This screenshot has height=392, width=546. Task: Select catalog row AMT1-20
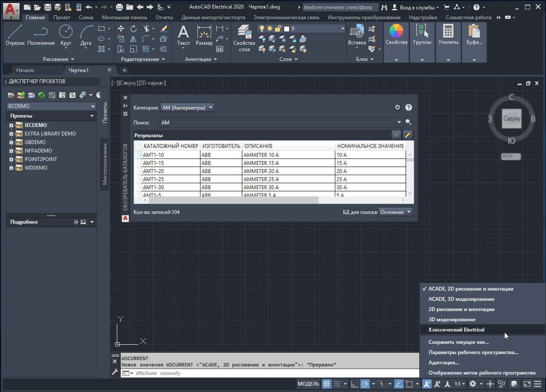(273, 171)
